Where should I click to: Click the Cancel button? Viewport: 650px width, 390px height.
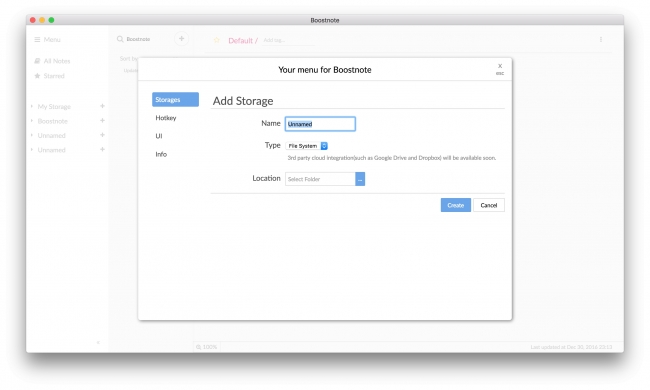[x=489, y=205]
